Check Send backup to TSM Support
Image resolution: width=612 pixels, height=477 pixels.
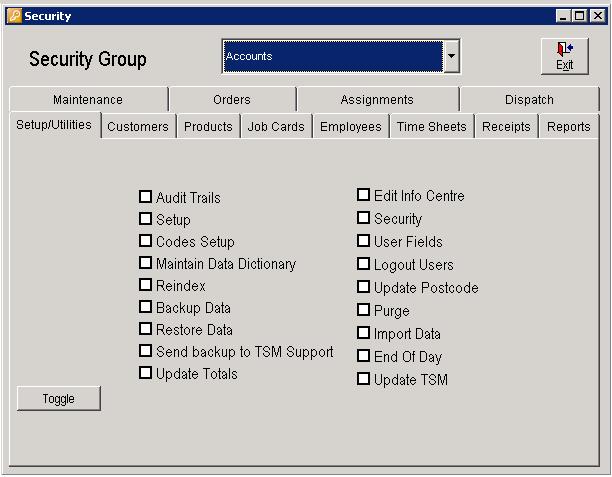146,351
